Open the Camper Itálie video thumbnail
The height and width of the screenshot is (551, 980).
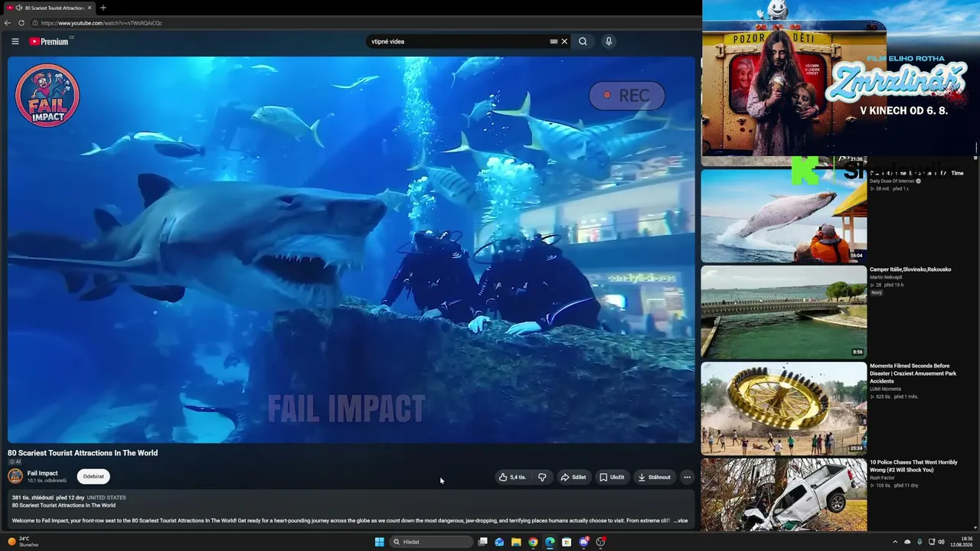[x=784, y=312]
